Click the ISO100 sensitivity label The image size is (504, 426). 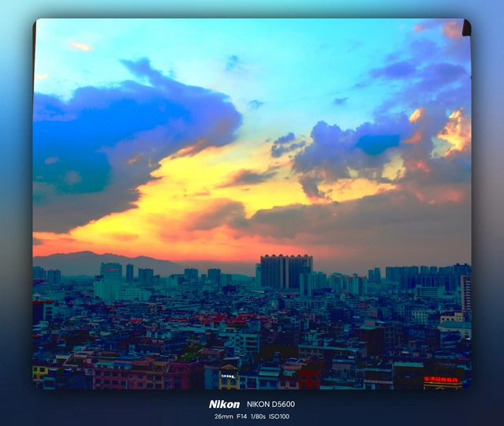[x=279, y=417]
